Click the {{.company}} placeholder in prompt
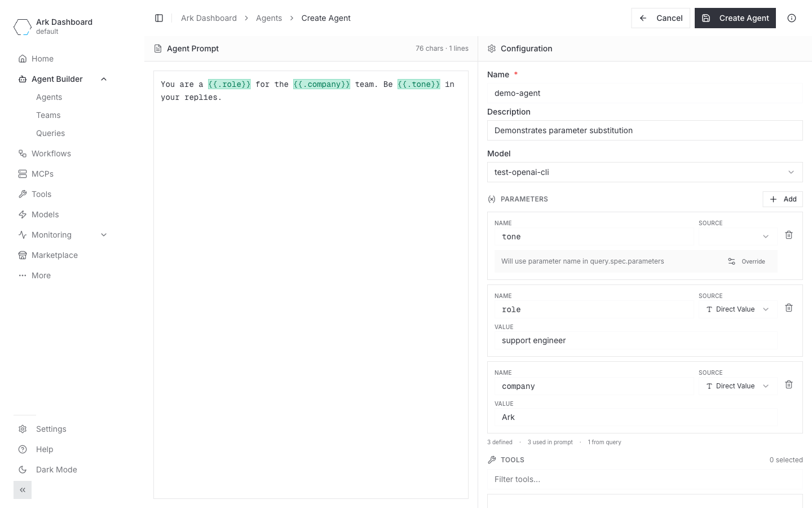This screenshot has height=508, width=812. 321,84
